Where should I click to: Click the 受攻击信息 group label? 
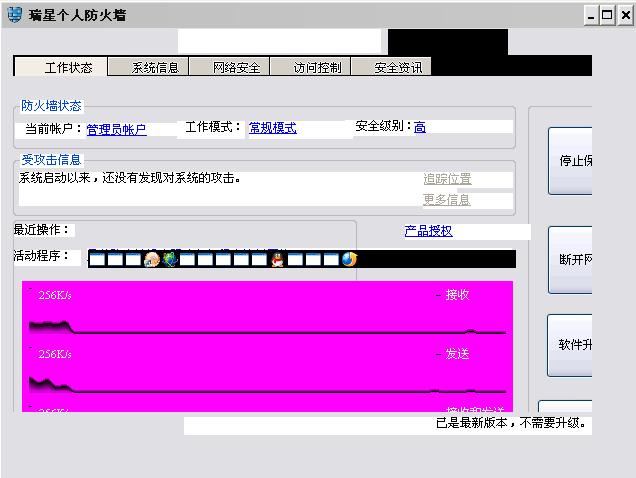51,159
